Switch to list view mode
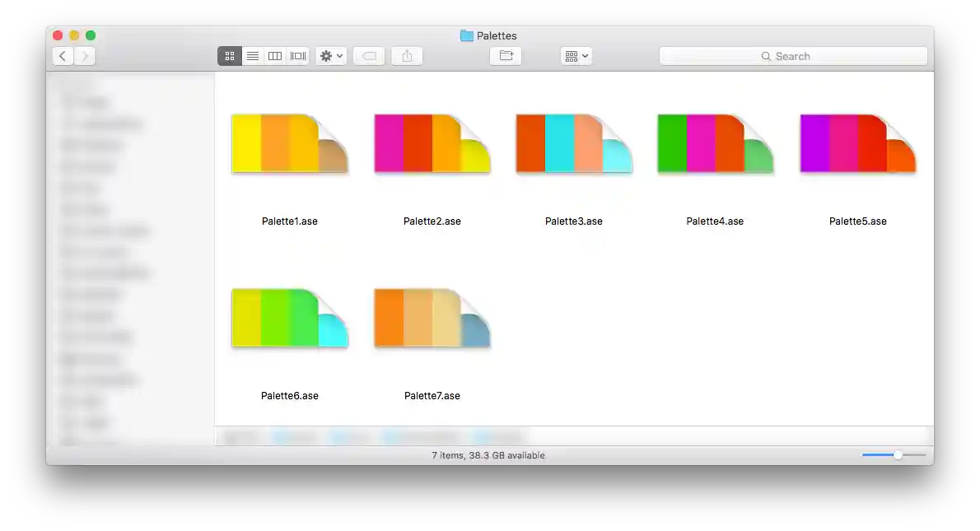The width and height of the screenshot is (980, 531). 253,56
